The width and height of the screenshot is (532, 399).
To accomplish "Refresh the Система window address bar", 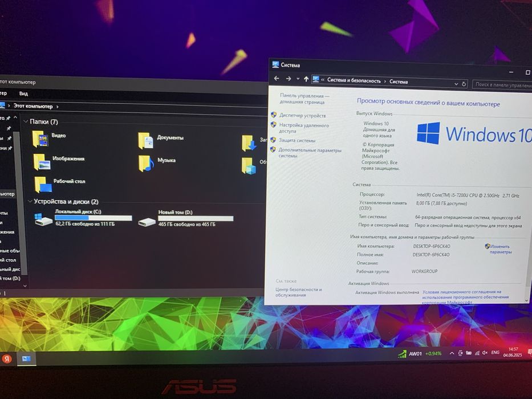I will (464, 84).
